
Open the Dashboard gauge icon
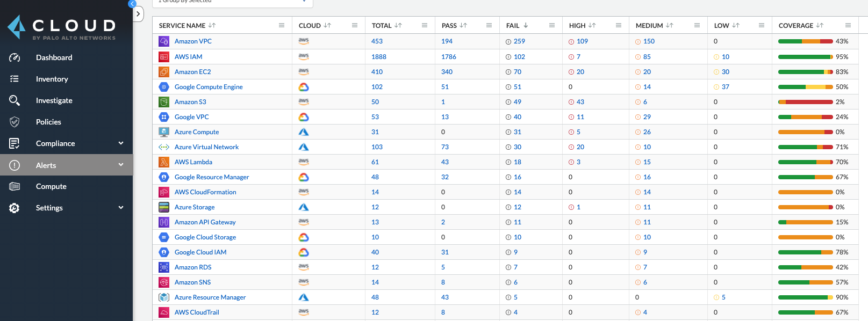coord(15,57)
